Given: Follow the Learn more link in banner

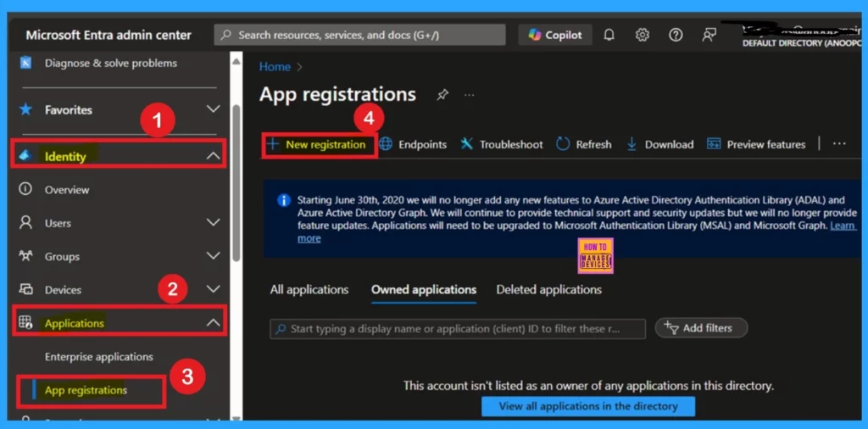Looking at the screenshot, I should tap(843, 226).
